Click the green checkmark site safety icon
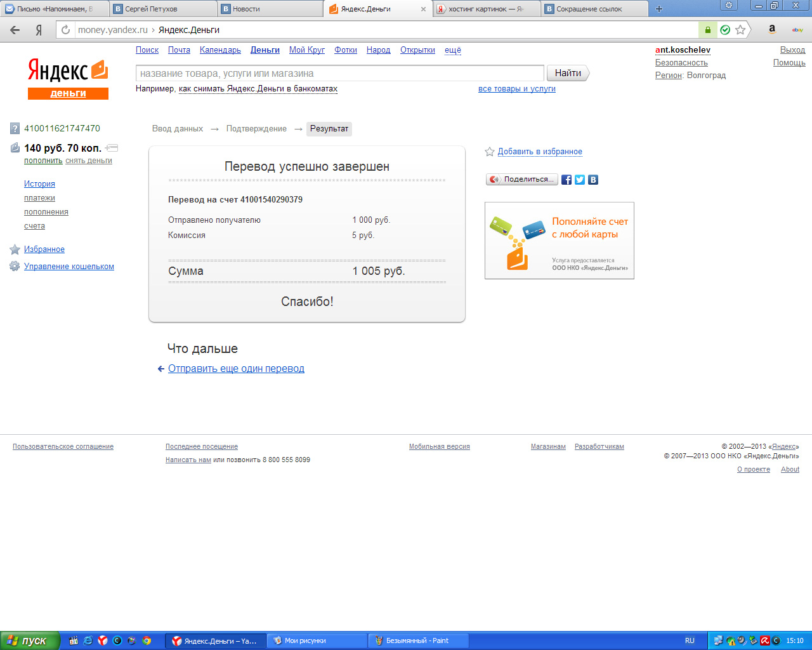The width and height of the screenshot is (812, 650). (x=725, y=30)
